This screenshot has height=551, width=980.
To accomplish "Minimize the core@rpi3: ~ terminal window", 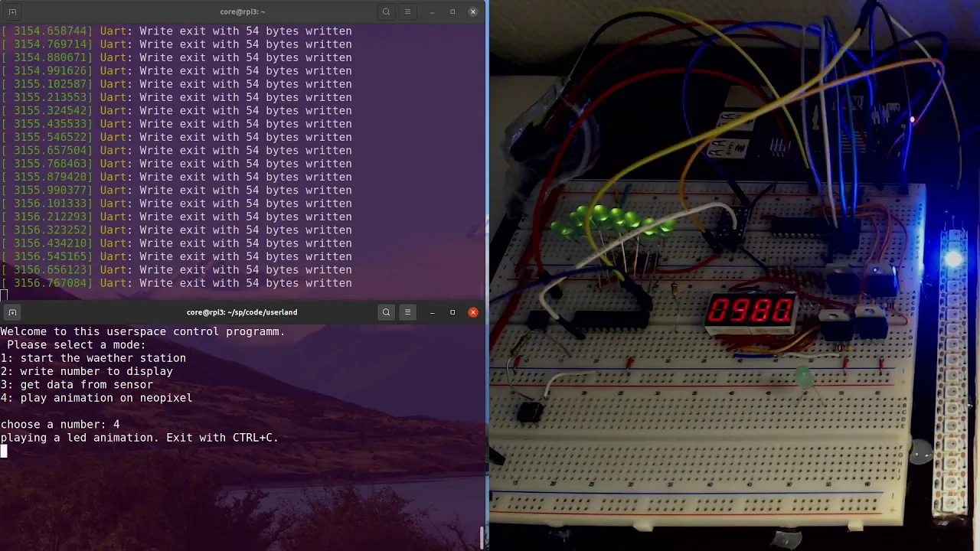I will [x=432, y=11].
